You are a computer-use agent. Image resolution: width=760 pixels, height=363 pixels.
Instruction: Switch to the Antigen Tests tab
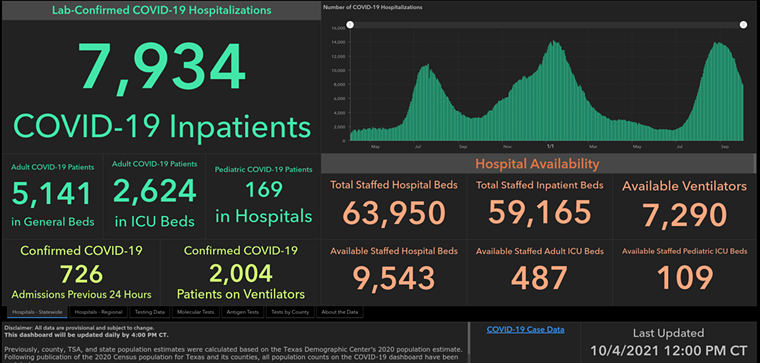243,312
